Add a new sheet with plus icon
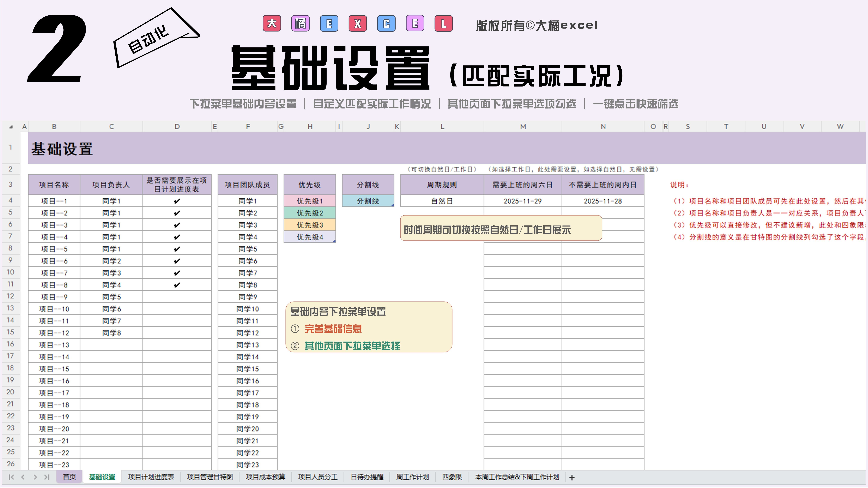 point(572,478)
